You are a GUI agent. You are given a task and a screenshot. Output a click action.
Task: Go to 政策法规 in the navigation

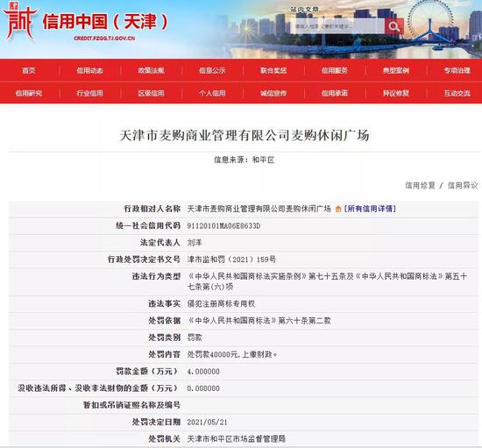coord(151,71)
